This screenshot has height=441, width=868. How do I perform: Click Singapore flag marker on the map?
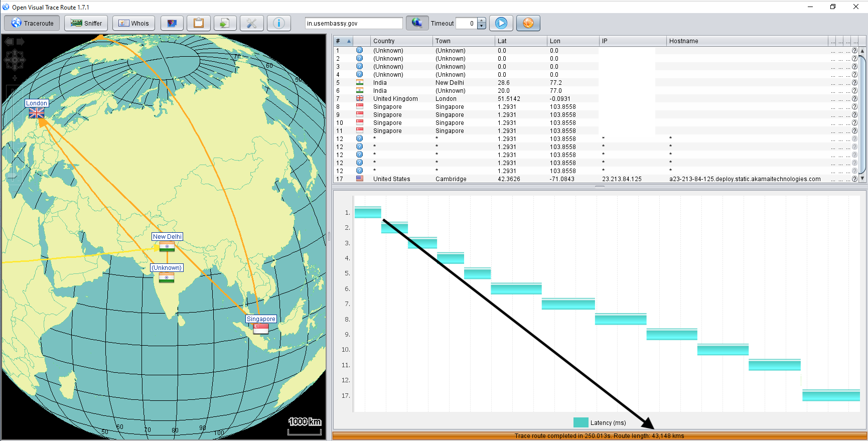pyautogui.click(x=261, y=329)
